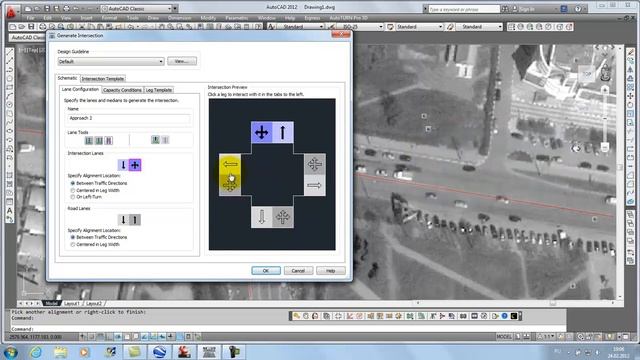Select the Road Lanes up-arrow lane
Image resolution: width=640 pixels, height=360 pixels.
pyautogui.click(x=135, y=220)
